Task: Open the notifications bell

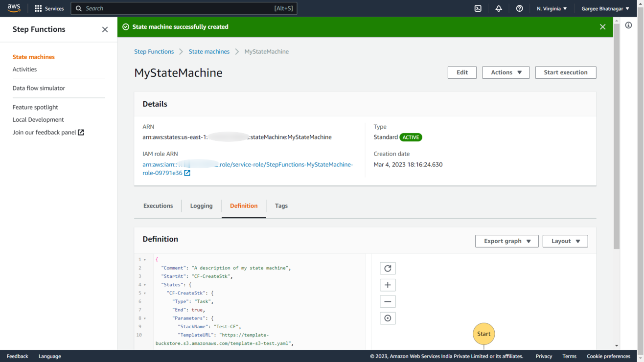Action: 499,8
